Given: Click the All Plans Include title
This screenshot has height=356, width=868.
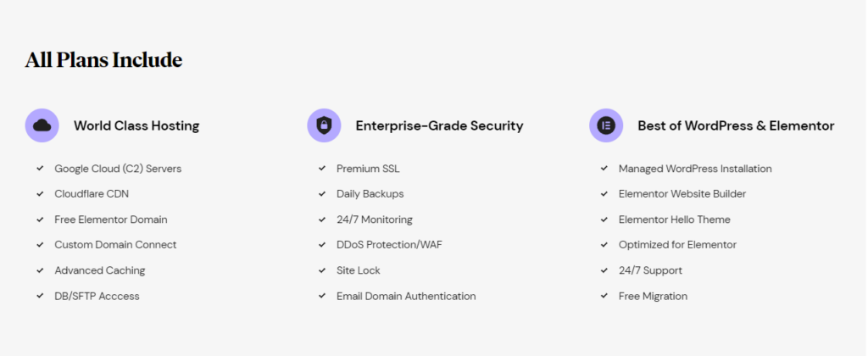Looking at the screenshot, I should (x=103, y=60).
